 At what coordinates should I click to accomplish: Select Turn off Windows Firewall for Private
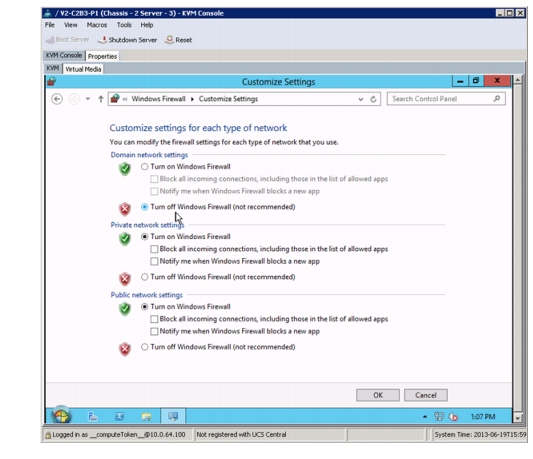144,277
